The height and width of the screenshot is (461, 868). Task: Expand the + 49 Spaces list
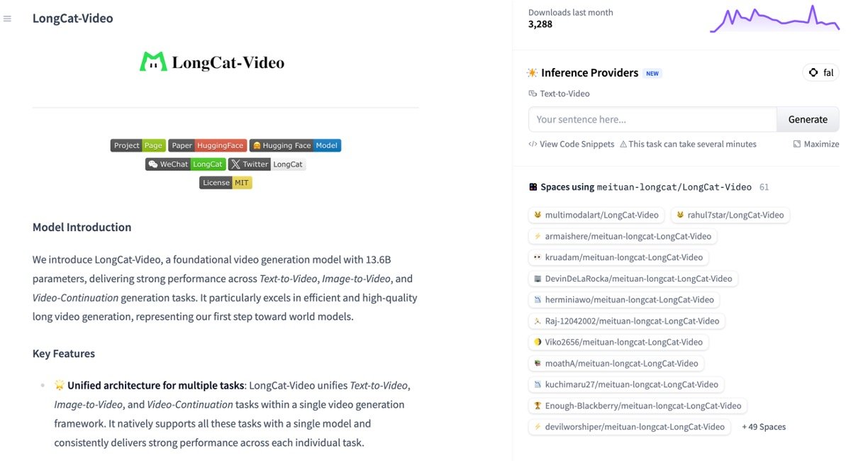pyautogui.click(x=764, y=427)
